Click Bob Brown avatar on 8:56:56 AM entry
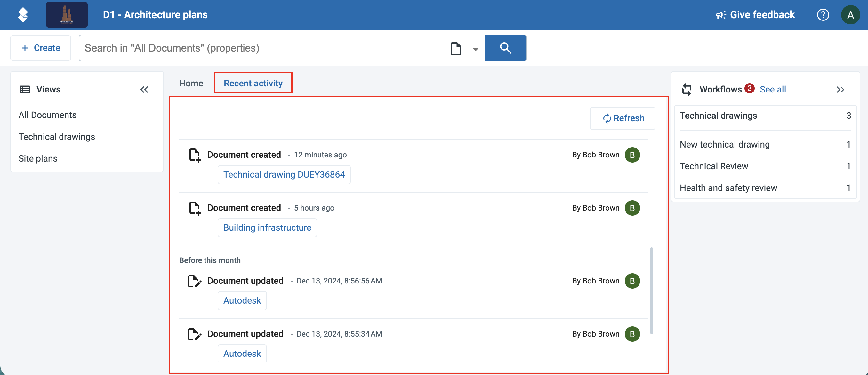 632,281
